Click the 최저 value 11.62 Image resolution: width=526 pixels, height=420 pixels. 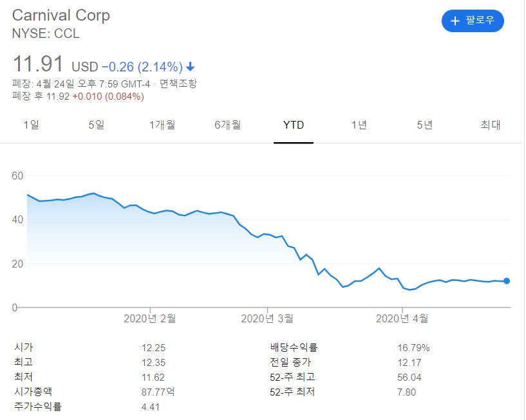point(153,378)
